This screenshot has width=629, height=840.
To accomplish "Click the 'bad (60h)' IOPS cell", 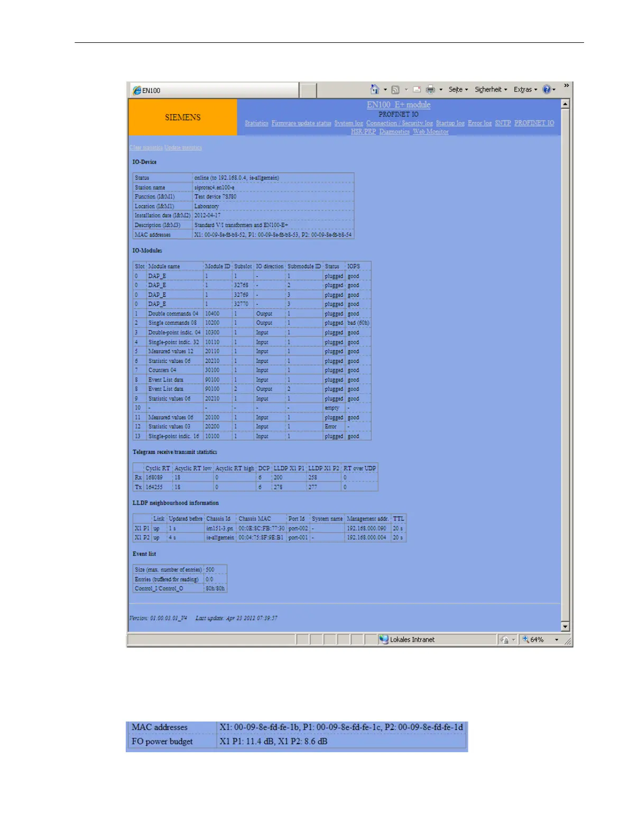I will tap(358, 323).
